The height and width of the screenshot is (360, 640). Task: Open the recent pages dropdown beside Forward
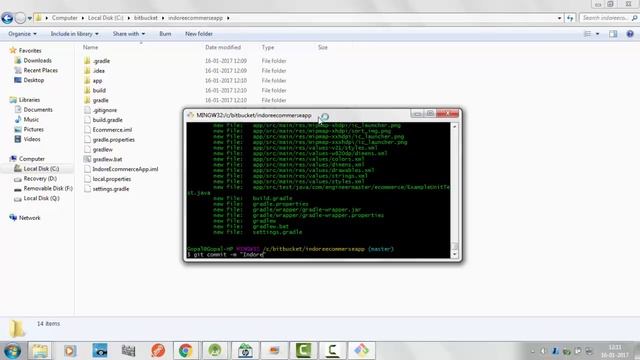(x=29, y=18)
